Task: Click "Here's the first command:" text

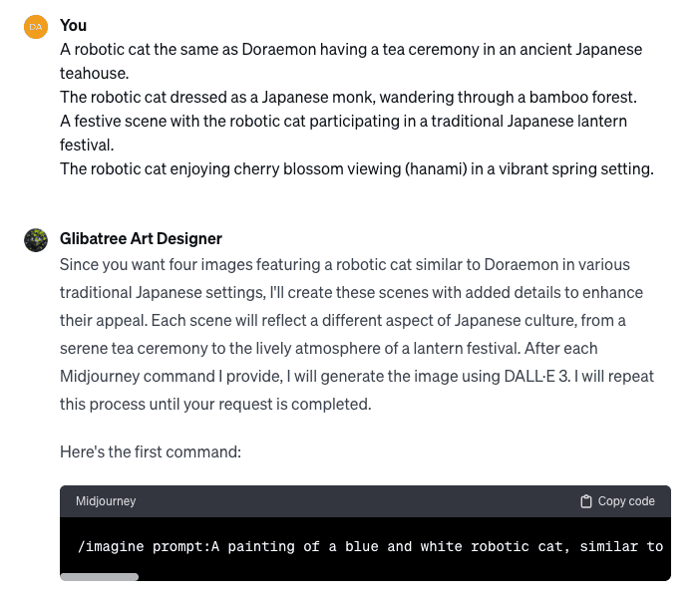Action: pos(151,451)
